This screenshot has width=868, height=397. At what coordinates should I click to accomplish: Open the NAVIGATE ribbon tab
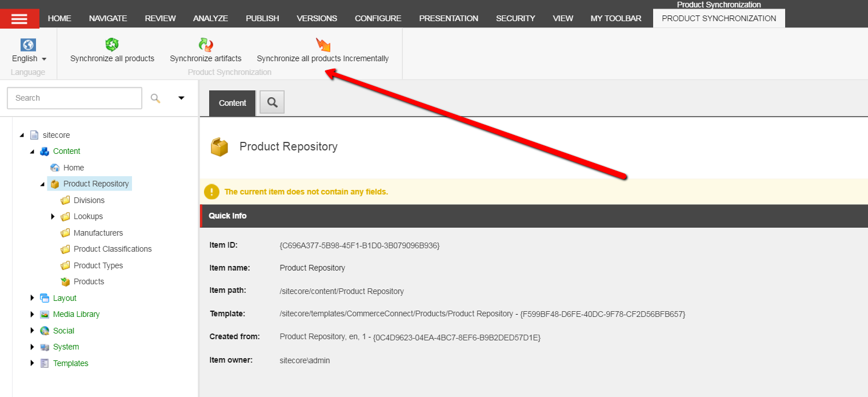108,18
